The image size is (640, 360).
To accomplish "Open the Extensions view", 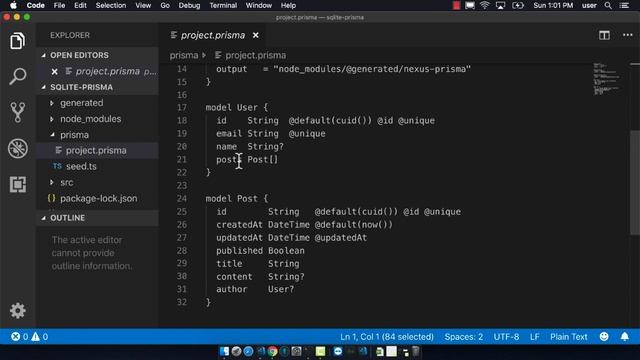I will [x=18, y=184].
